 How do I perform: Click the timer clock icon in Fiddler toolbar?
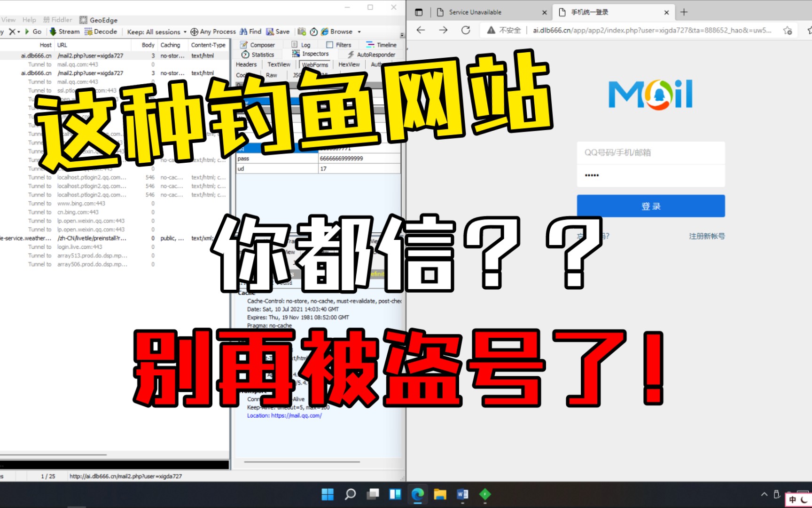point(313,32)
